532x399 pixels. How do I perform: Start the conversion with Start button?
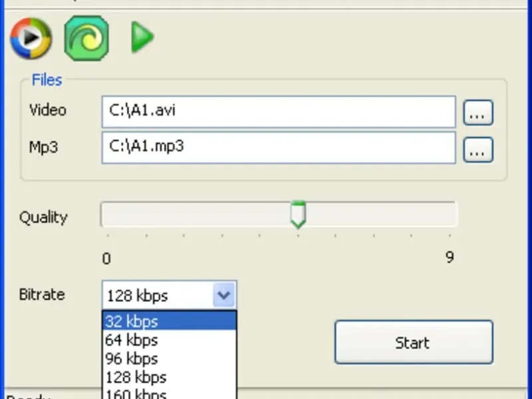pyautogui.click(x=414, y=342)
